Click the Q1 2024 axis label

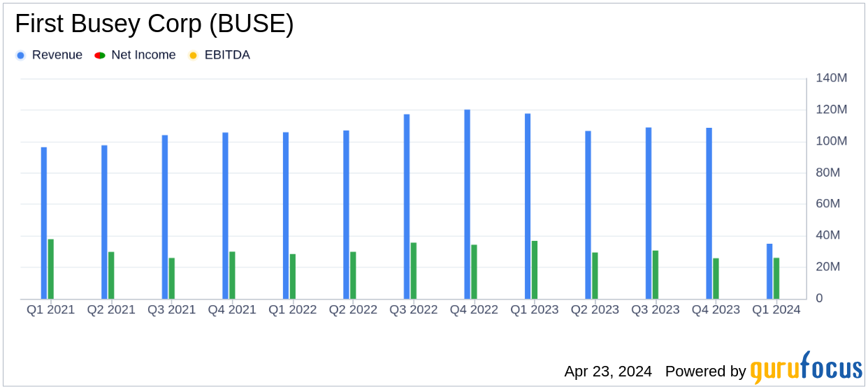pos(776,309)
